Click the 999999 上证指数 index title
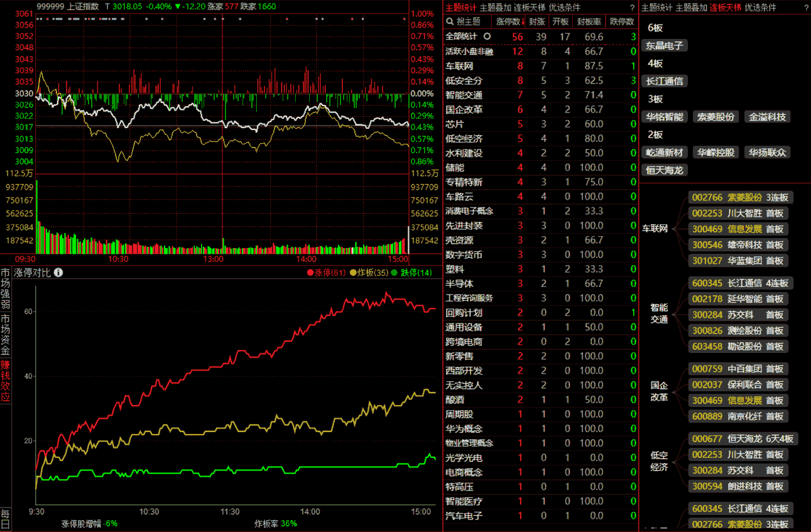 (68, 6)
